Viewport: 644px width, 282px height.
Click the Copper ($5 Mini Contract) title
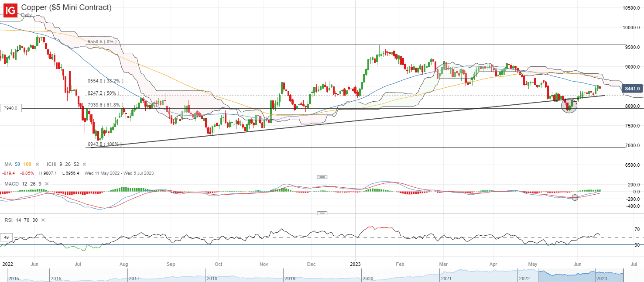[66, 7]
